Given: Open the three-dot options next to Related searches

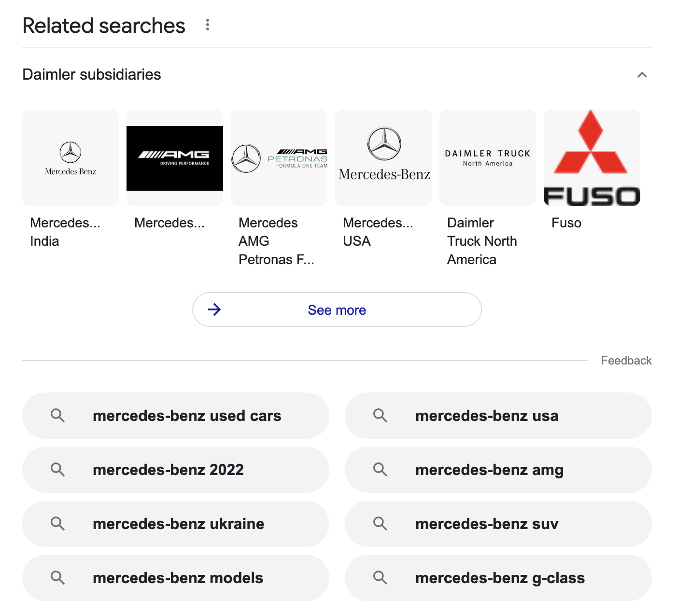Looking at the screenshot, I should tap(207, 25).
